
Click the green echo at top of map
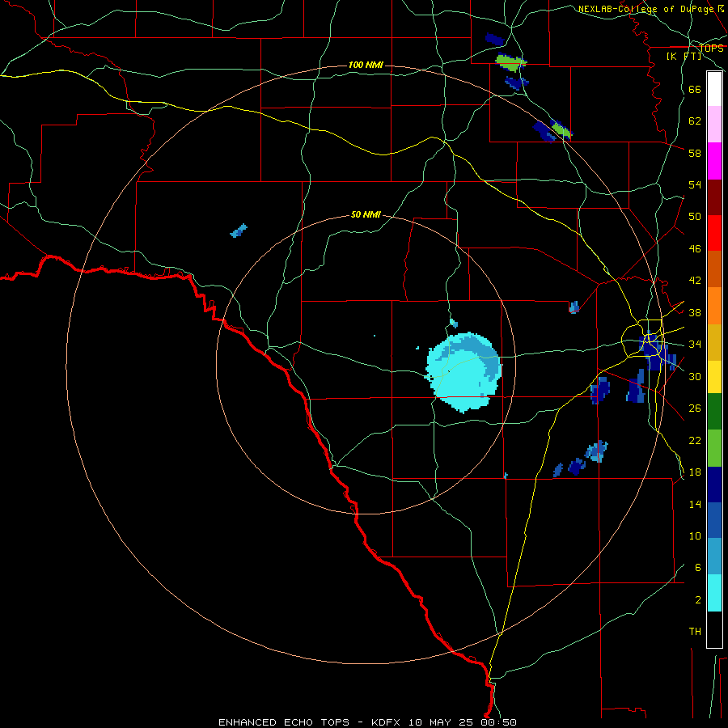click(x=510, y=62)
